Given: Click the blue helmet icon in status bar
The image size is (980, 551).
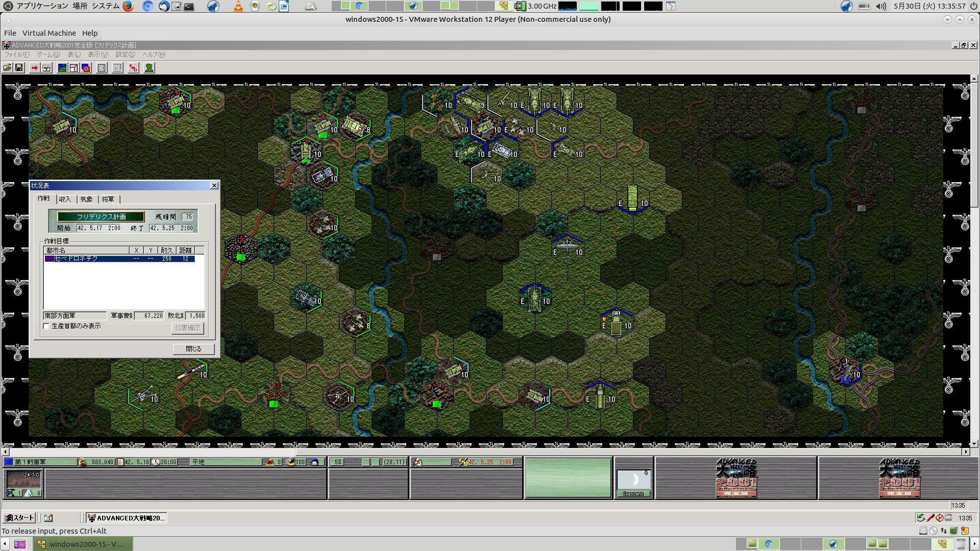Looking at the screenshot, I should (x=314, y=462).
